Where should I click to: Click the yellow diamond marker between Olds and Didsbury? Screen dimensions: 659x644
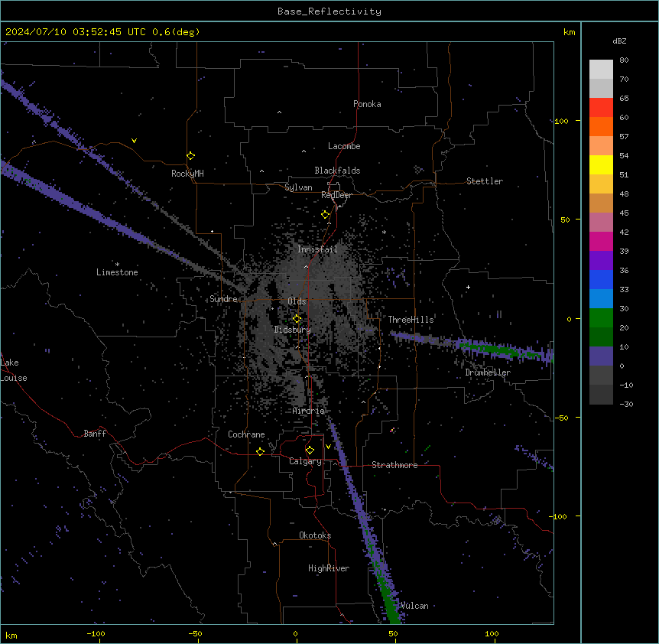[297, 319]
